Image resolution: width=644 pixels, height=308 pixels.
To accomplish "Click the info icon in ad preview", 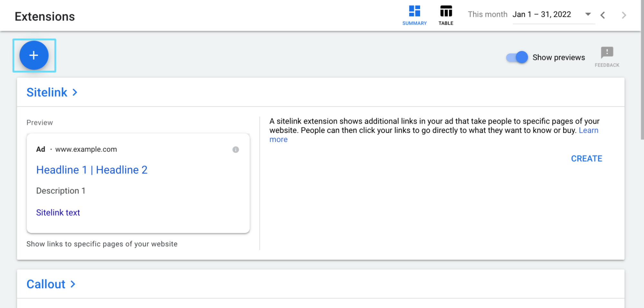I will pos(235,150).
